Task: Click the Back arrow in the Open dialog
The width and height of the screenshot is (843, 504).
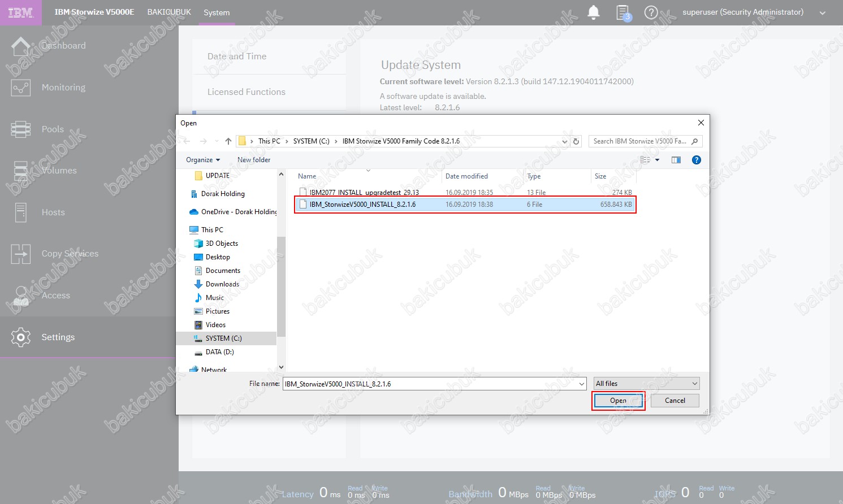Action: click(x=187, y=141)
